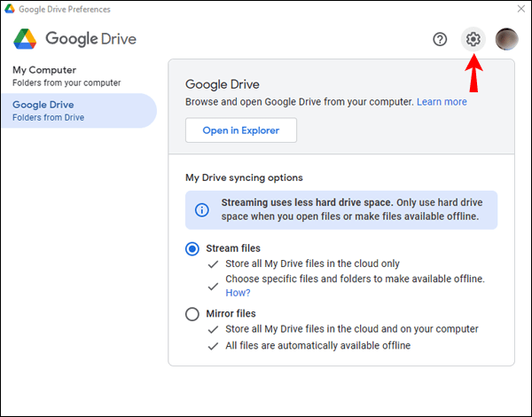The width and height of the screenshot is (532, 417).
Task: Click the Open in Explorer button
Action: (x=240, y=130)
